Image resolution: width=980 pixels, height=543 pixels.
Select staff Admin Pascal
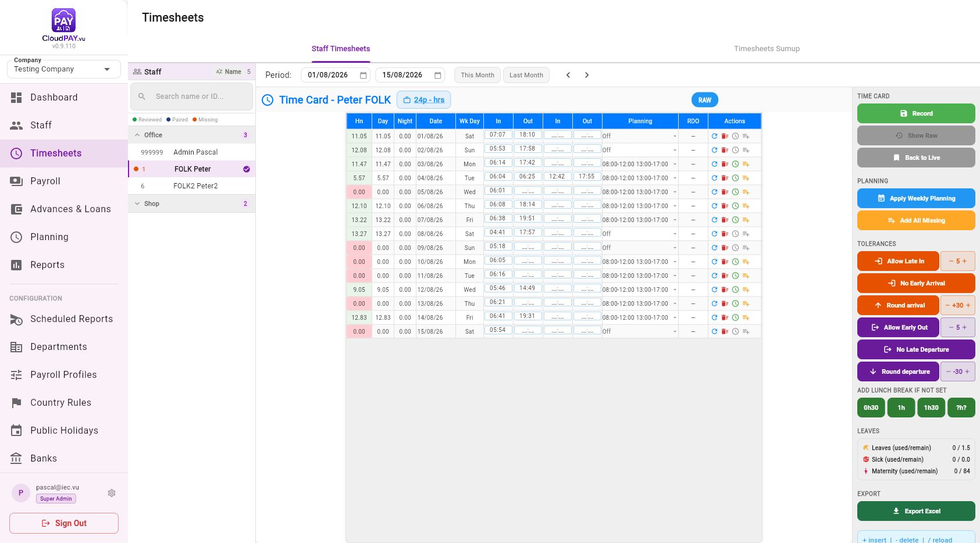[x=191, y=152]
